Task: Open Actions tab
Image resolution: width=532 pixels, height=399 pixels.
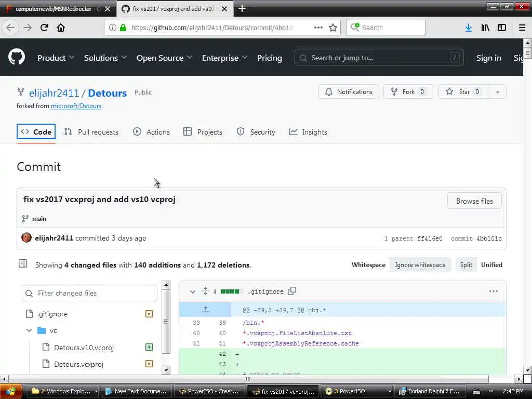Action: click(x=151, y=131)
